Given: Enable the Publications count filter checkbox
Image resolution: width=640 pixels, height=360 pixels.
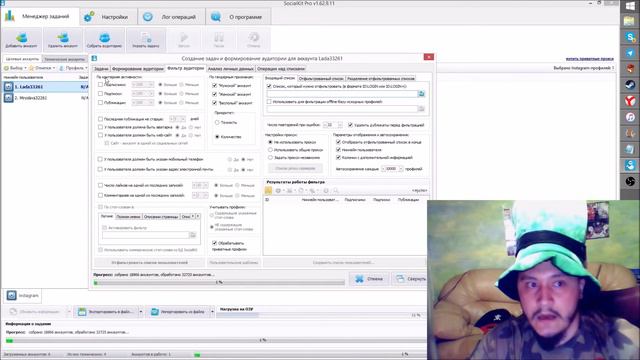Looking at the screenshot, I should (100, 102).
